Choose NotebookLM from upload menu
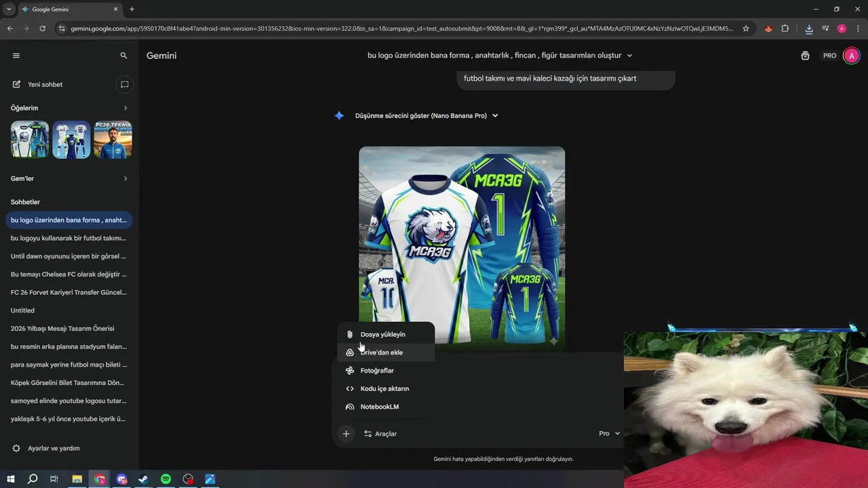868x488 pixels. pyautogui.click(x=386, y=407)
